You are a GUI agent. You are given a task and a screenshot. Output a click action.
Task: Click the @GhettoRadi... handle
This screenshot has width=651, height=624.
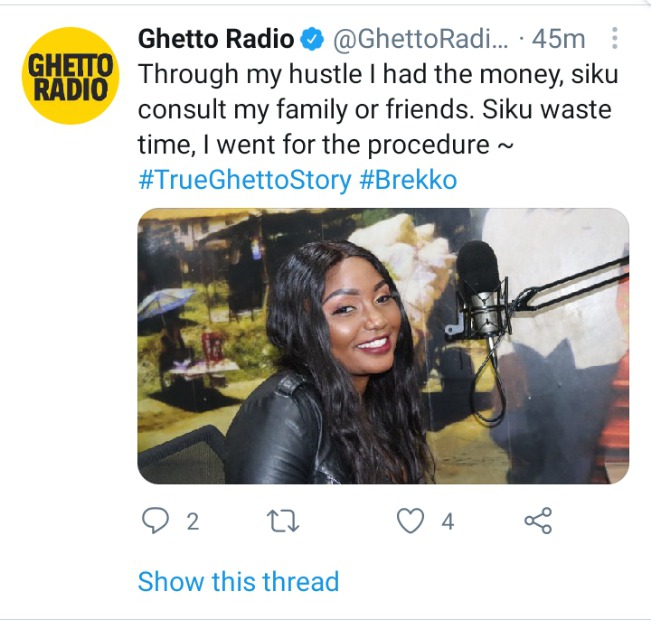coord(420,39)
